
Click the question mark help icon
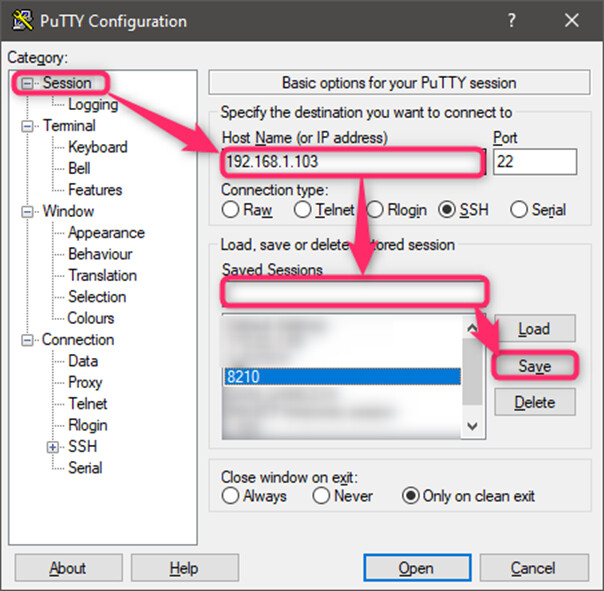511,20
